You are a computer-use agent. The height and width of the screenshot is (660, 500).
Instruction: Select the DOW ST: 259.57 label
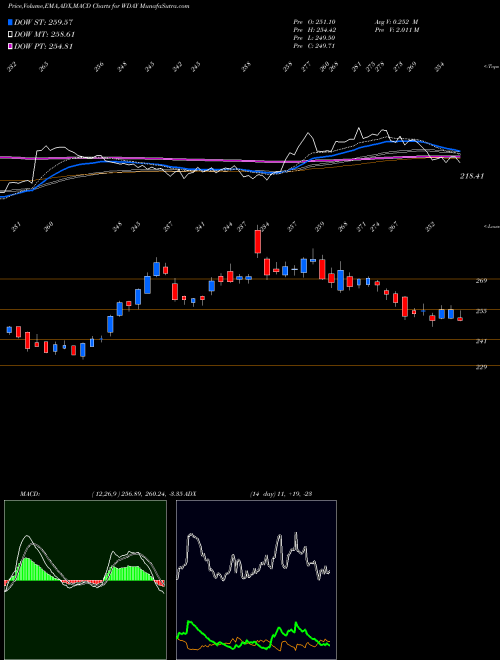tap(44, 22)
